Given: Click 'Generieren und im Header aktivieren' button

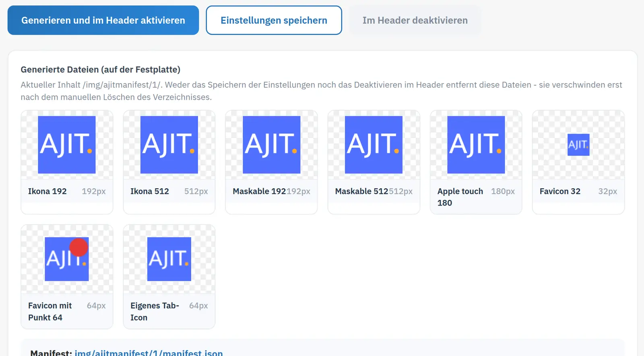Looking at the screenshot, I should (x=103, y=20).
